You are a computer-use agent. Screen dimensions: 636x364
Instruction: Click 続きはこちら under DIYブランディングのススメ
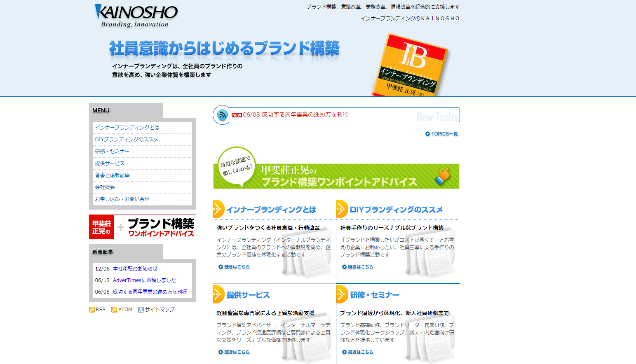358,267
